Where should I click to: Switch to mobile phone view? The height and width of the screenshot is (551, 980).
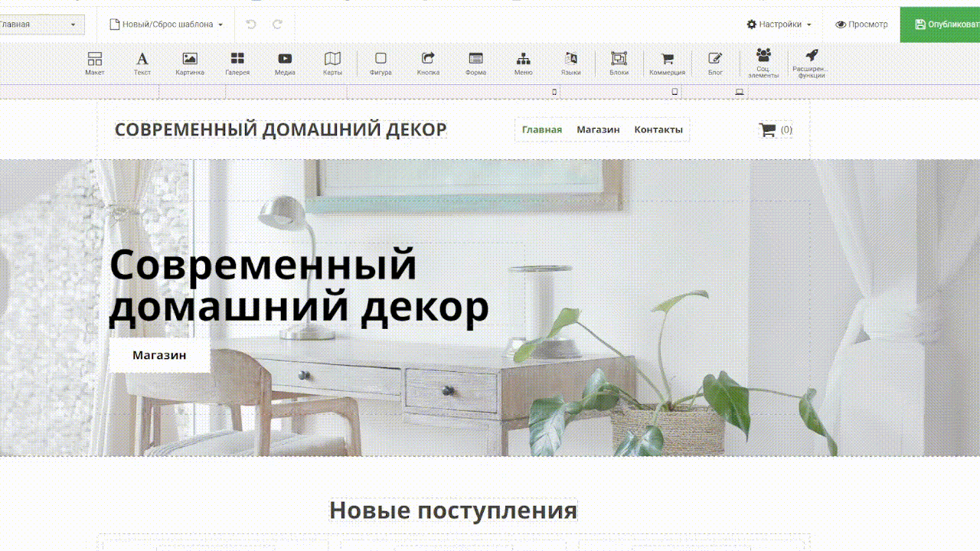coord(554,92)
